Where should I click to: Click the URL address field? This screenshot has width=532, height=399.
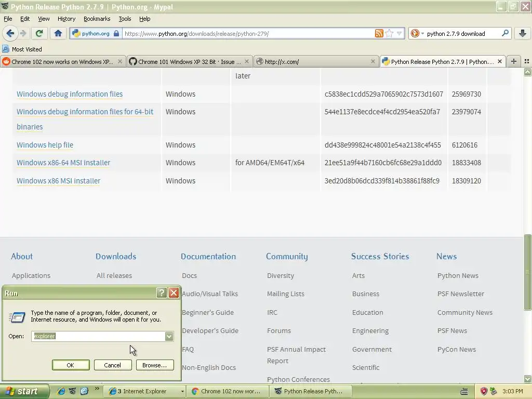(248, 34)
